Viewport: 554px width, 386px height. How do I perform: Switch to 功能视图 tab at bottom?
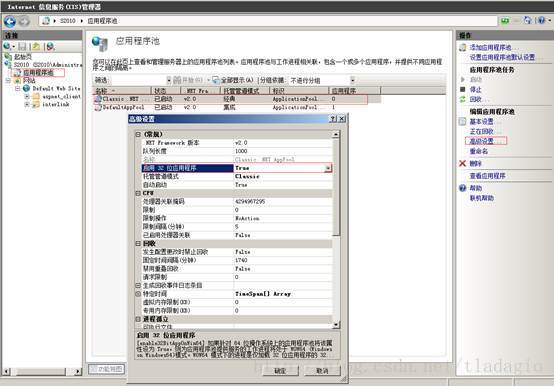(106, 369)
